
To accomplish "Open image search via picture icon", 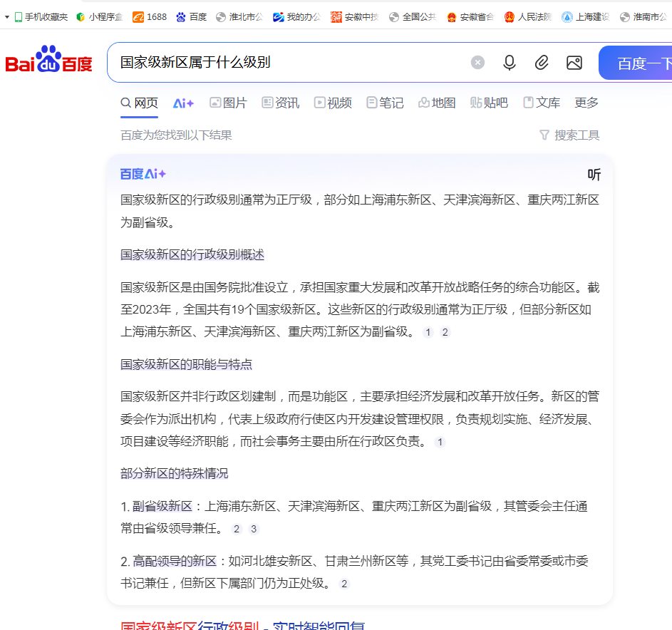I will pyautogui.click(x=574, y=63).
